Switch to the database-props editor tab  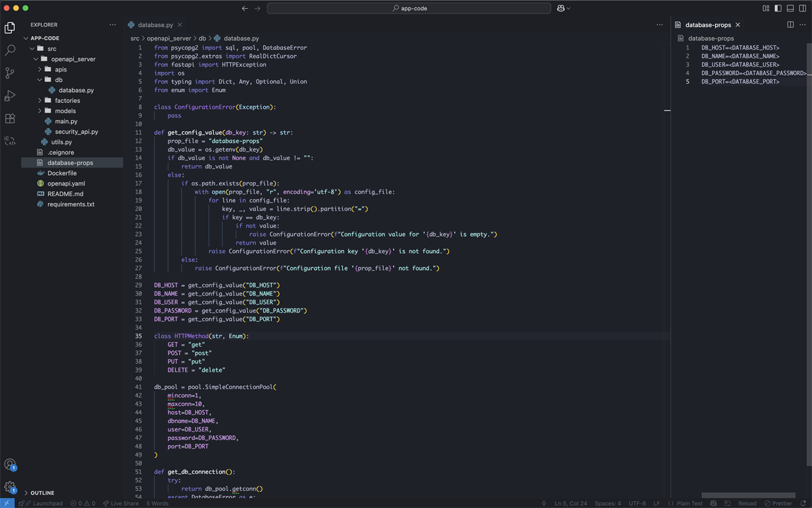click(708, 25)
